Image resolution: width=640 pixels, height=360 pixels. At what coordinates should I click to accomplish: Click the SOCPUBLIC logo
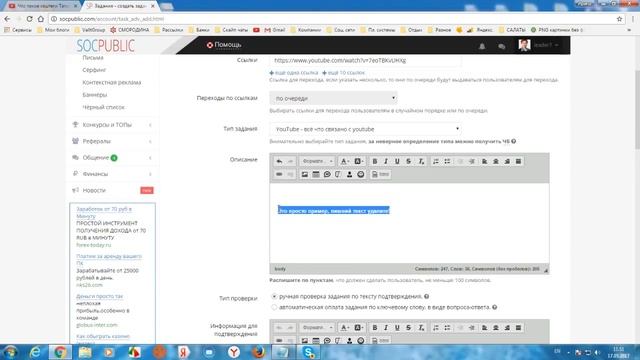pos(105,46)
